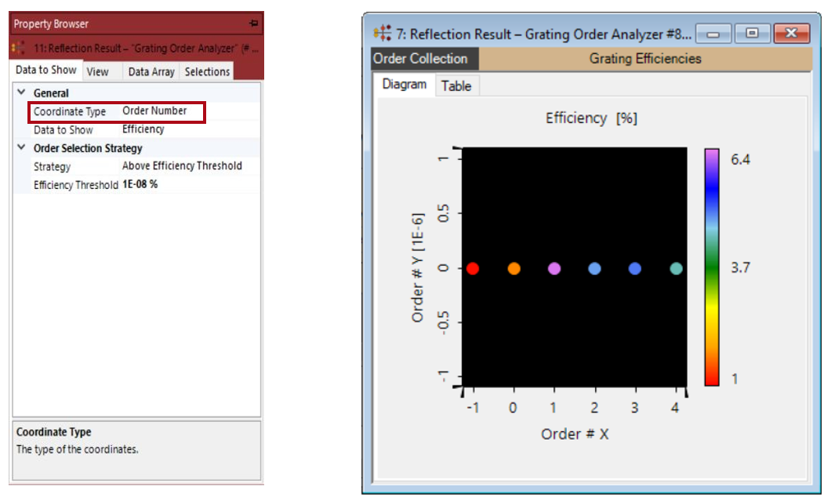
Task: Click the red order -1 data point
Action: (x=473, y=269)
